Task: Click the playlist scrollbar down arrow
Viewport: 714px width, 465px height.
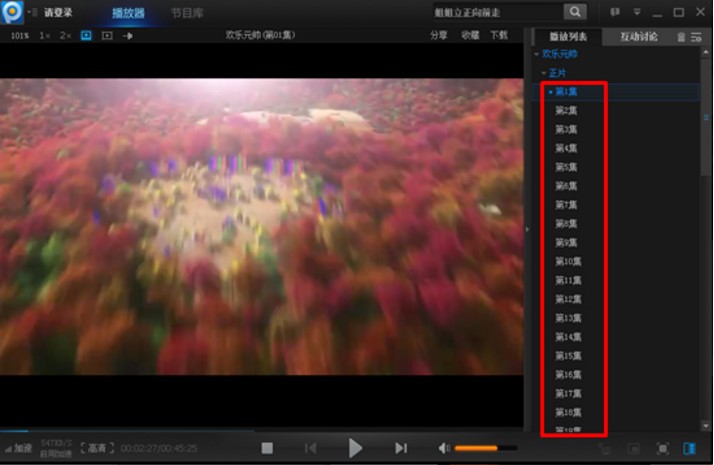Action: click(x=706, y=426)
